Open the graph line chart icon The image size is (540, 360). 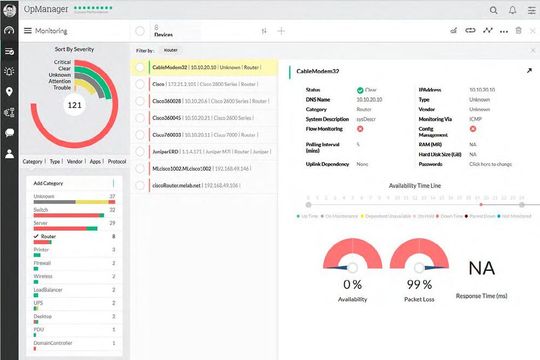pos(487,30)
